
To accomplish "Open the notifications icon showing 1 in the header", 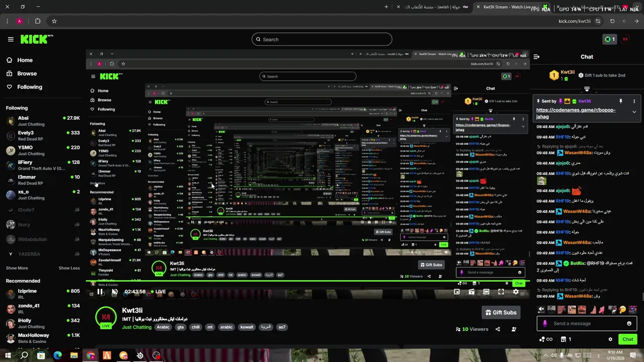I will tap(609, 39).
